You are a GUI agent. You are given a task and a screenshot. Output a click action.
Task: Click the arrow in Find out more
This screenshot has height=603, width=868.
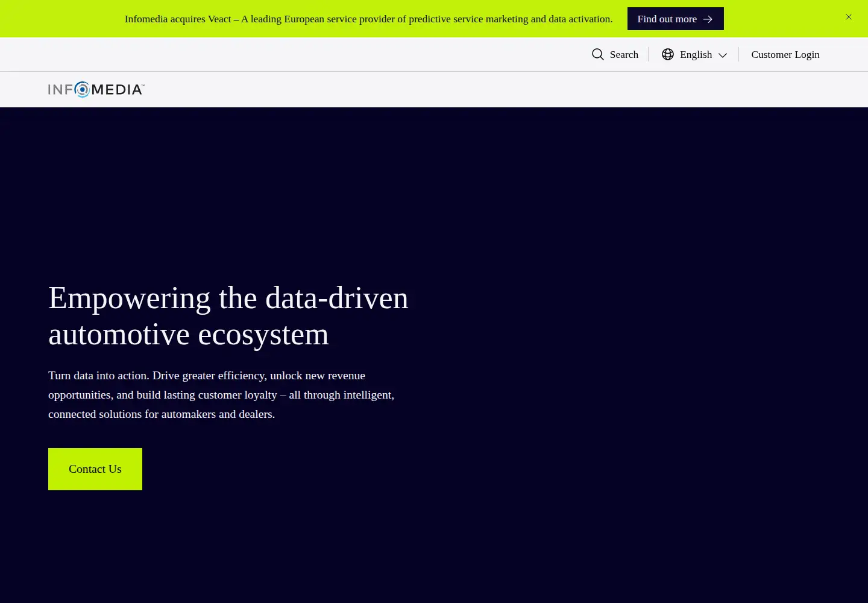coord(708,19)
